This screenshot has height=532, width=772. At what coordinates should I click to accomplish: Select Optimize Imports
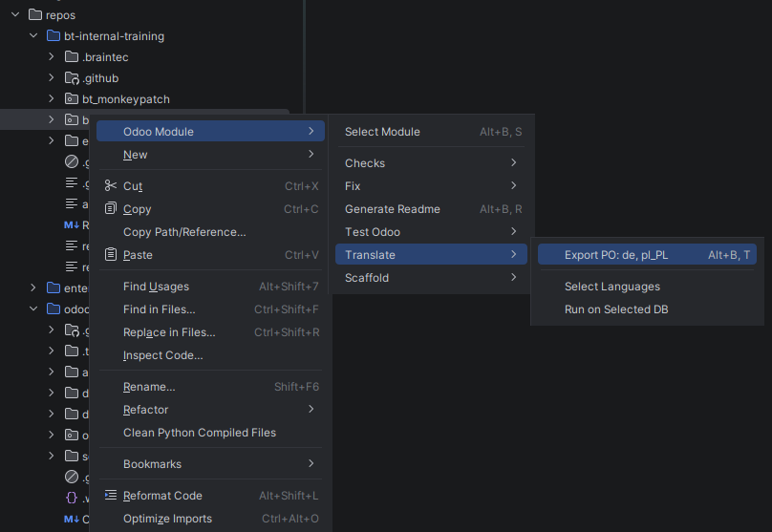(x=211, y=519)
